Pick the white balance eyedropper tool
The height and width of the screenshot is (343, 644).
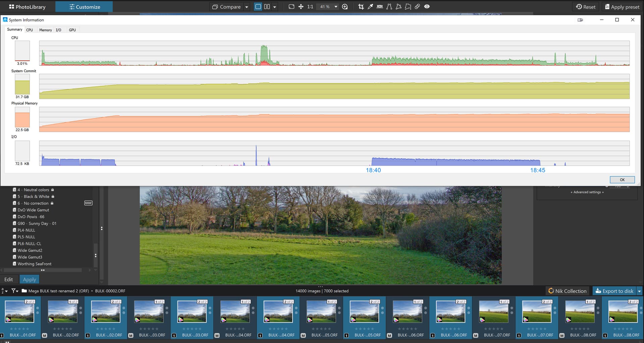click(370, 7)
